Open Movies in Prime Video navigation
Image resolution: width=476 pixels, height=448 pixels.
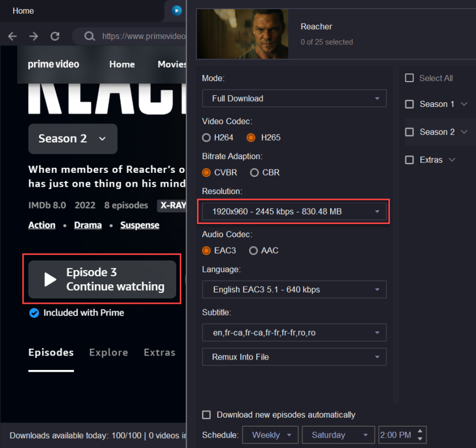[172, 64]
